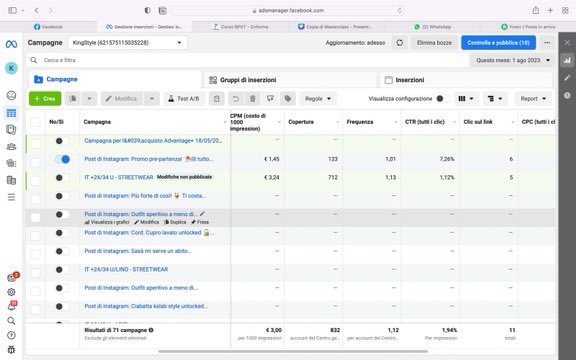
Task: Click Controlla e pubblica (10) button
Action: coord(498,43)
